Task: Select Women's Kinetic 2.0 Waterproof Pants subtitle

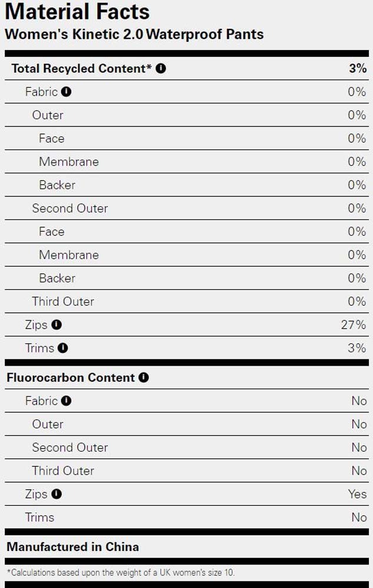Action: [x=134, y=34]
